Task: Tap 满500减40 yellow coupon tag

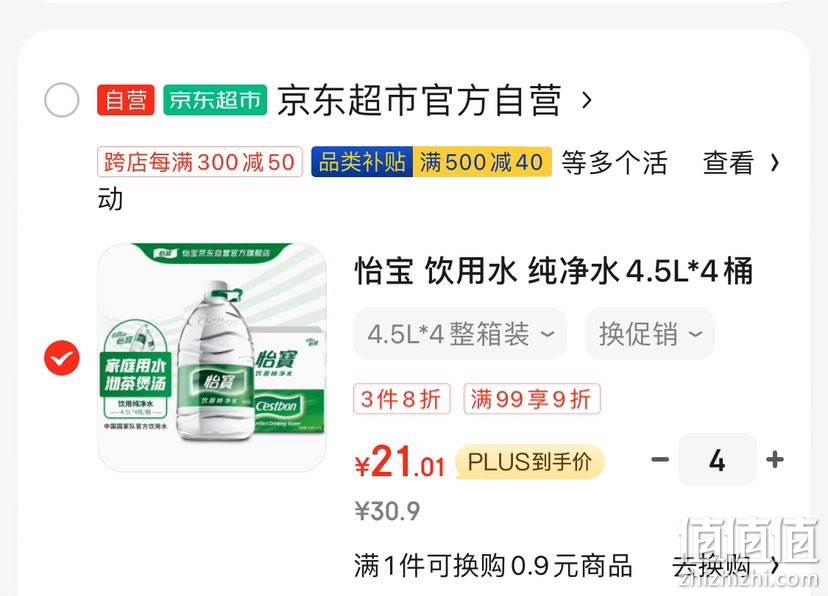Action: click(482, 162)
